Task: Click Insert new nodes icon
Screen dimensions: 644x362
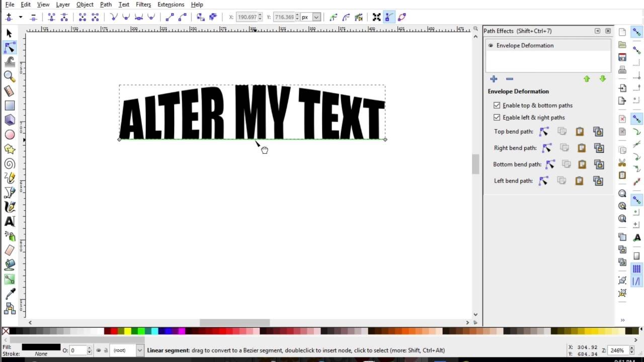Action: (x=9, y=17)
